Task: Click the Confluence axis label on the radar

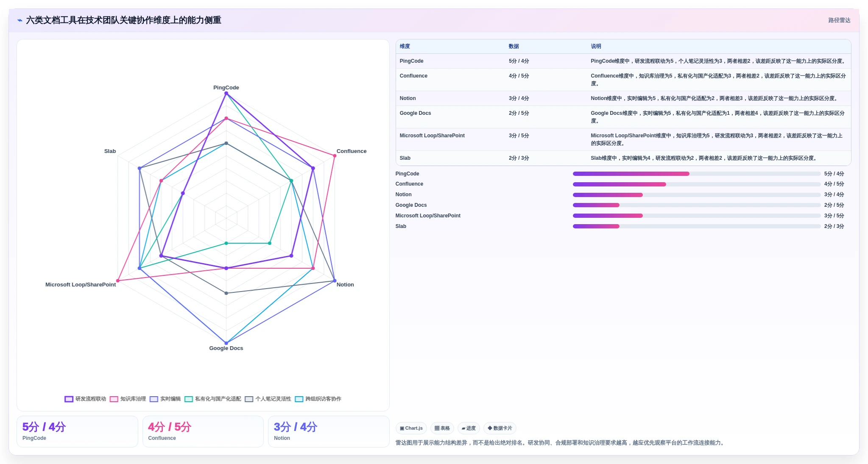Action: 352,151
